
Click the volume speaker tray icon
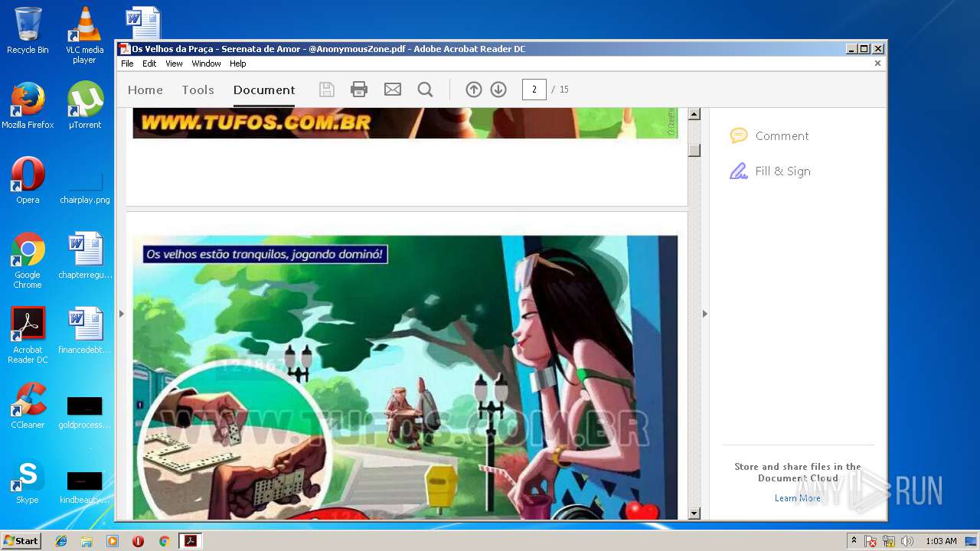(907, 541)
